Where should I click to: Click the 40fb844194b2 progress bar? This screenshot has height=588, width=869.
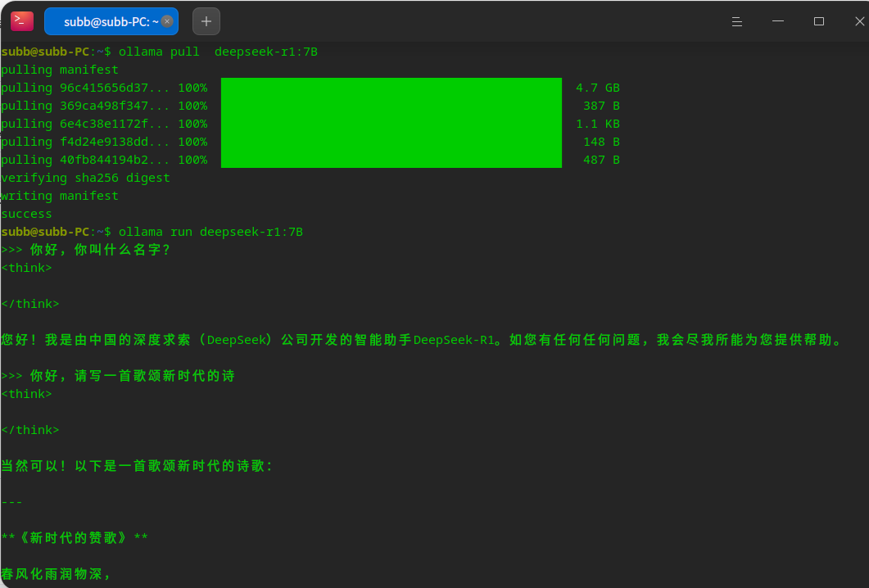coord(391,160)
